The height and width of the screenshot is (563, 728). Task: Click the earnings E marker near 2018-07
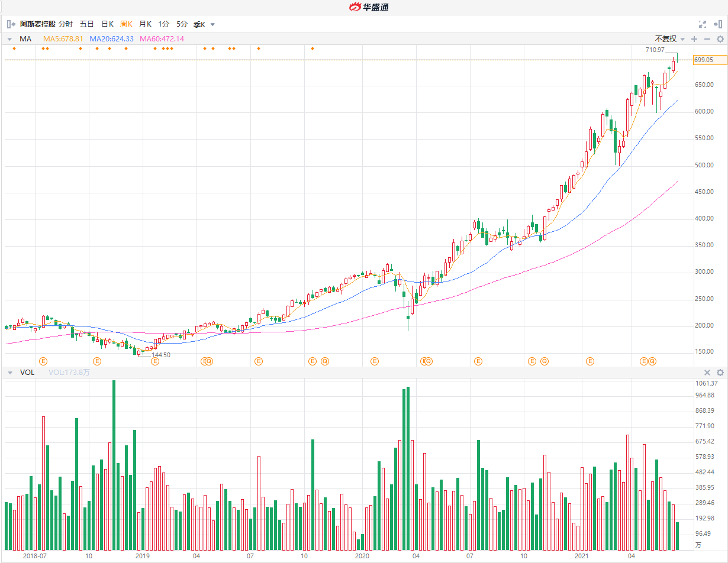43,361
